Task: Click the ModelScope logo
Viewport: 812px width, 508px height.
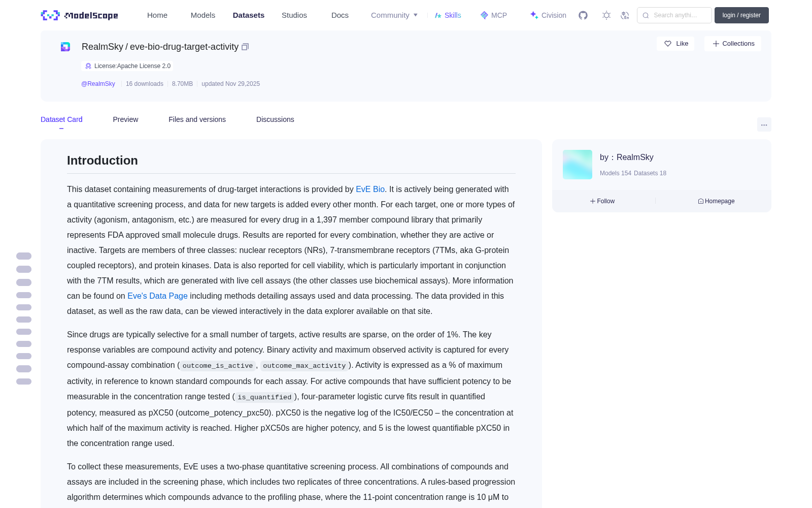Action: tap(79, 15)
